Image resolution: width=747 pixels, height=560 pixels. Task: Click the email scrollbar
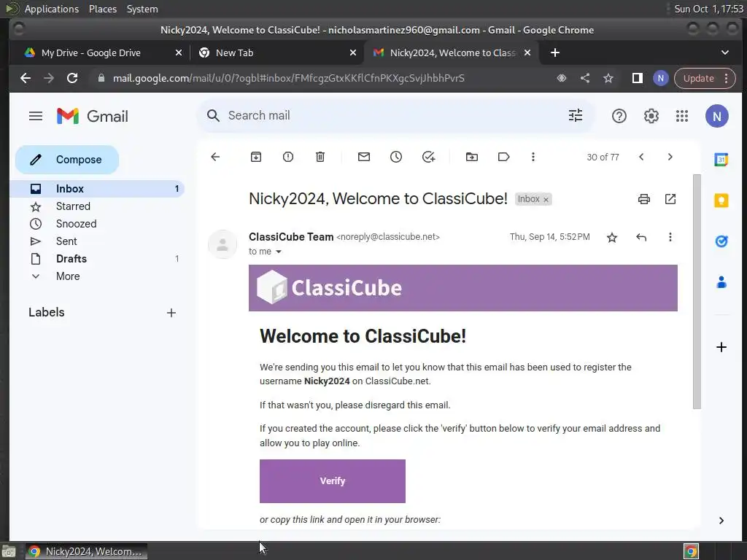tap(697, 292)
